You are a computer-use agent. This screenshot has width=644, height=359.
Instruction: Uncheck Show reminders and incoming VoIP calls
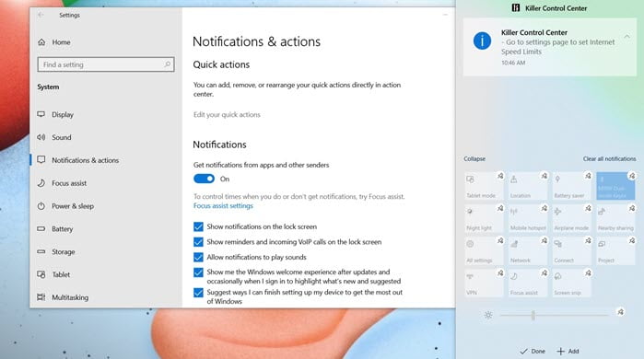point(198,242)
